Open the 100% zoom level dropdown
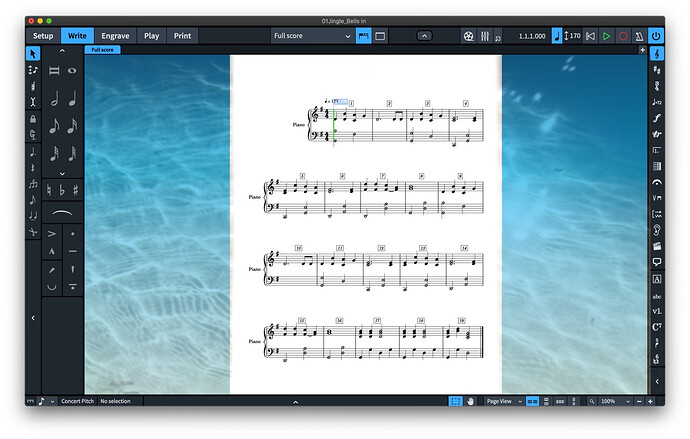Viewport: 690px width, 439px height. point(616,401)
